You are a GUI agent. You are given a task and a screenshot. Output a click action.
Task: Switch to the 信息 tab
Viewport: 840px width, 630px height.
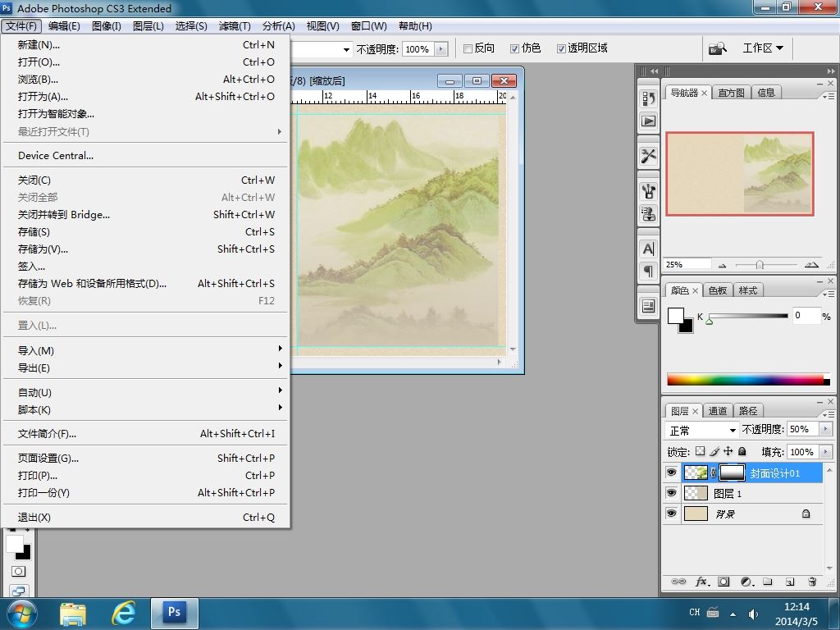(x=766, y=93)
